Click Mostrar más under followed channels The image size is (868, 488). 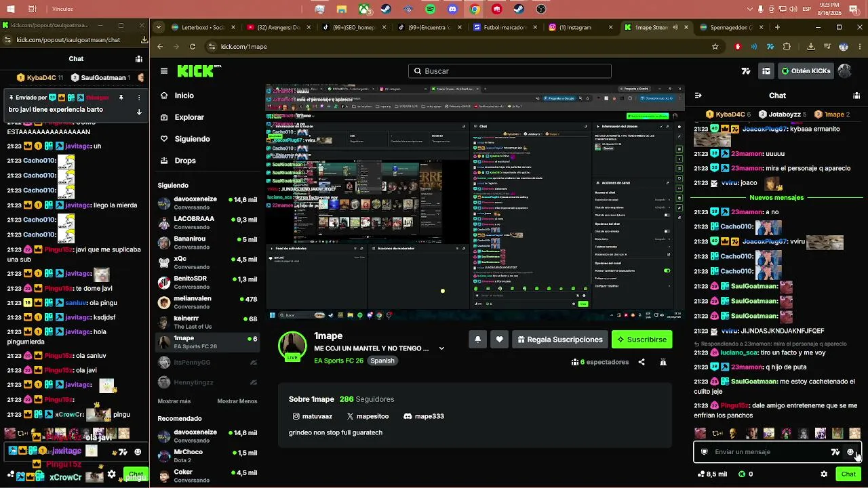point(174,401)
